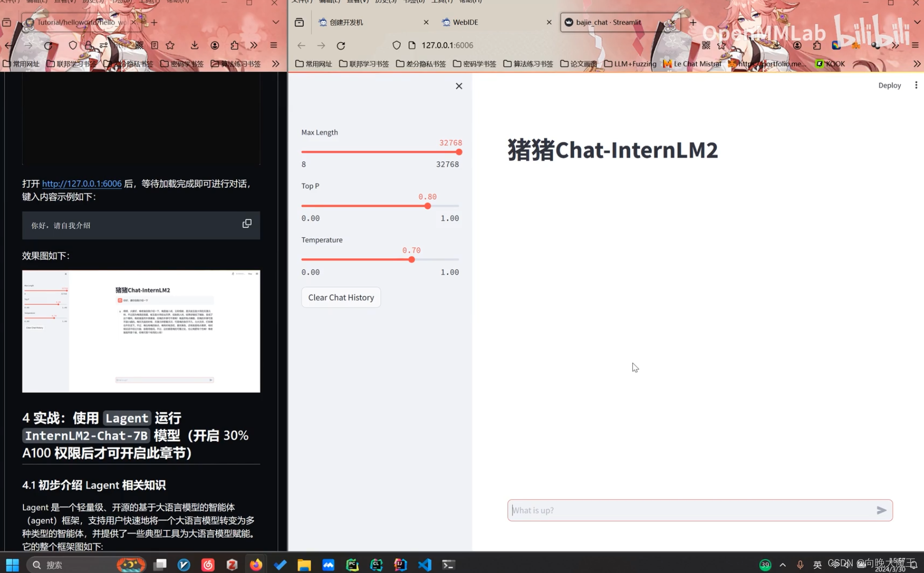
Task: Open the 效果图 screenshot thumbnail
Action: tap(141, 332)
